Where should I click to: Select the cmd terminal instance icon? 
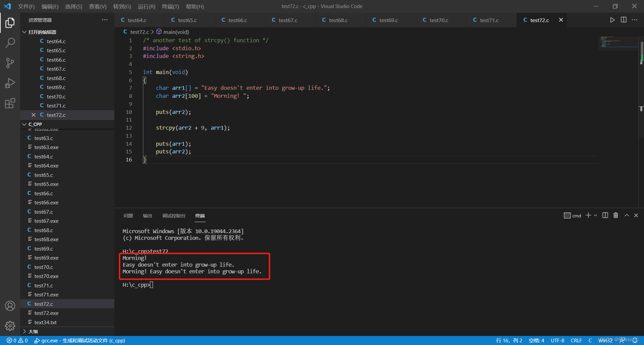[x=572, y=215]
